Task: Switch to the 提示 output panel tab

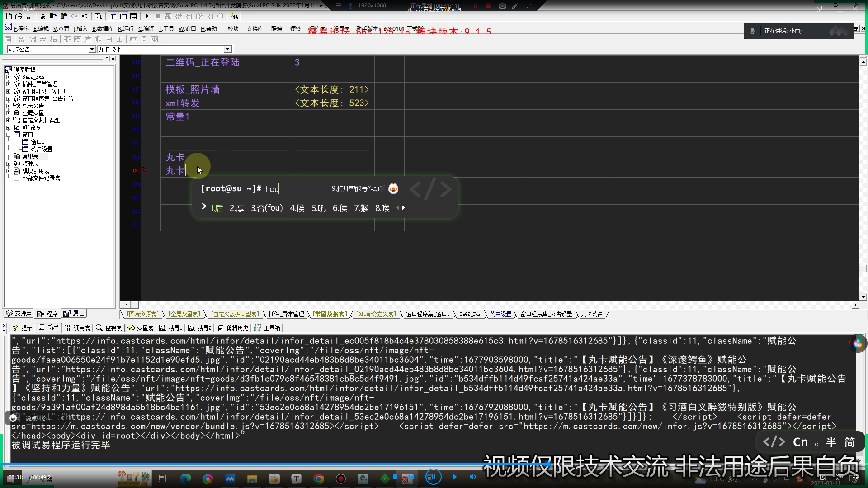Action: coord(23,328)
